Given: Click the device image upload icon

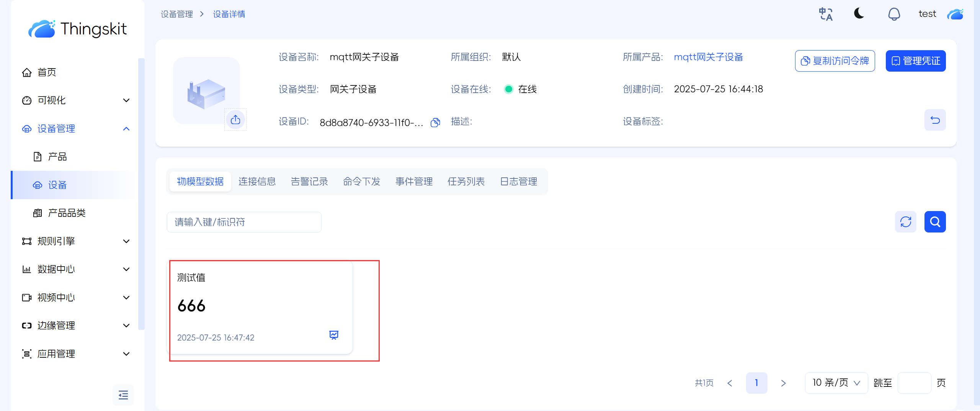Looking at the screenshot, I should (x=235, y=120).
